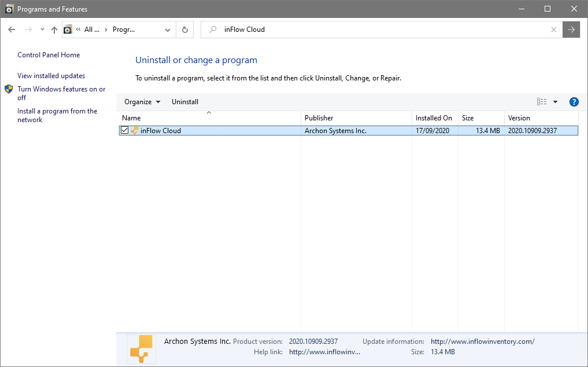
Task: Minimize the Programs and Features window
Action: click(x=522, y=9)
